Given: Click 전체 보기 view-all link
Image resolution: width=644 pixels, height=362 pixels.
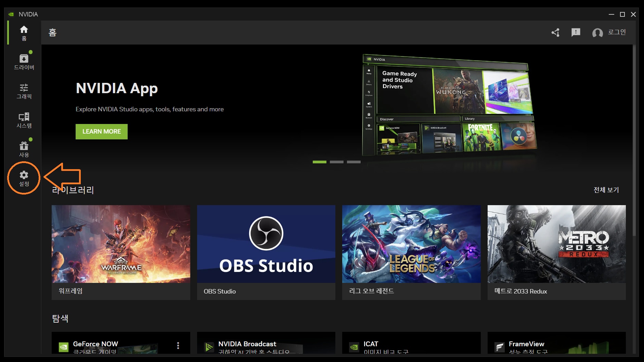Looking at the screenshot, I should 606,190.
